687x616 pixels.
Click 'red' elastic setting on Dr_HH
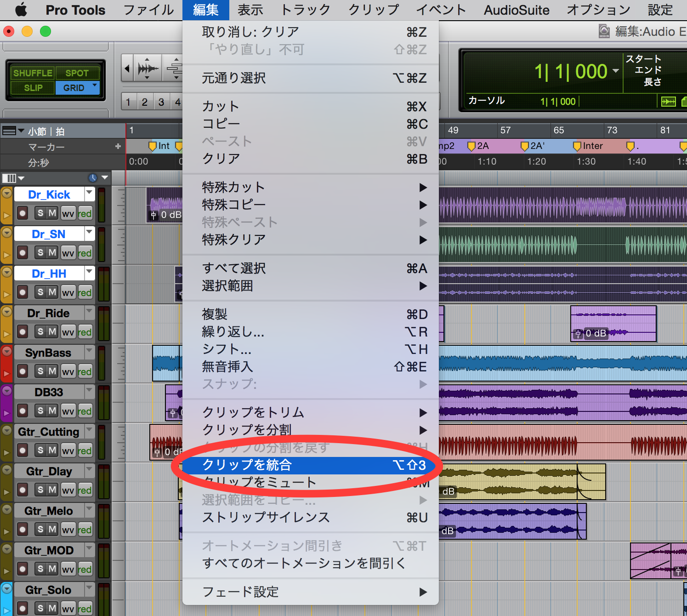[x=85, y=292]
